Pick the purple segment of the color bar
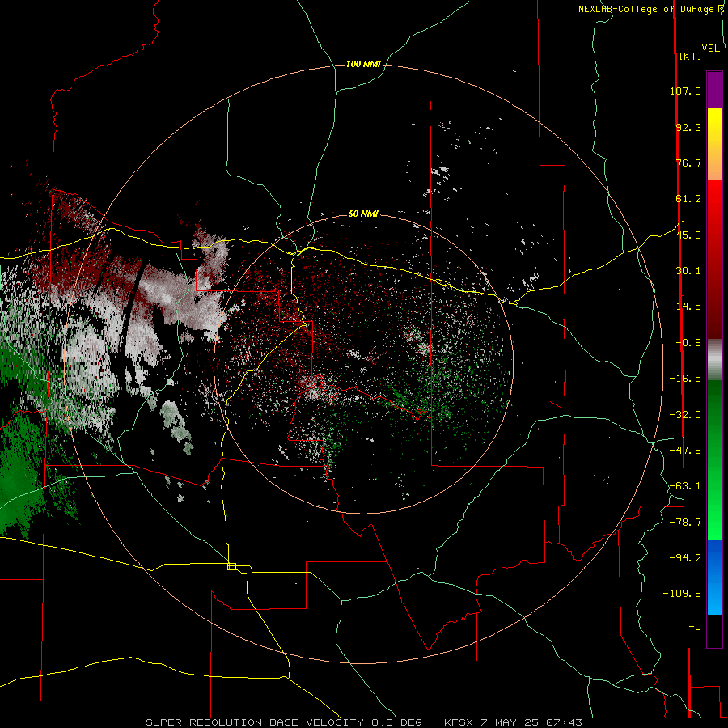Screen dimensions: 728x728 click(714, 90)
